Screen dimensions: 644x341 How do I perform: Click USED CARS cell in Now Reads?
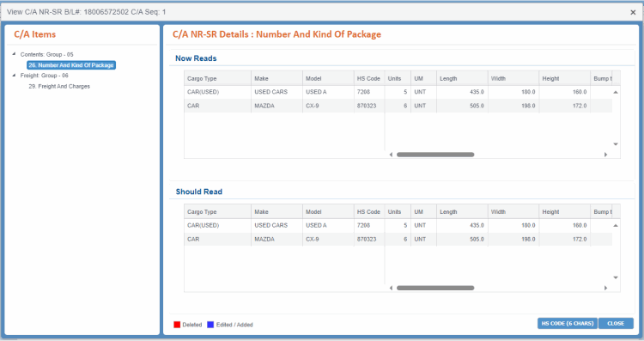(x=276, y=92)
